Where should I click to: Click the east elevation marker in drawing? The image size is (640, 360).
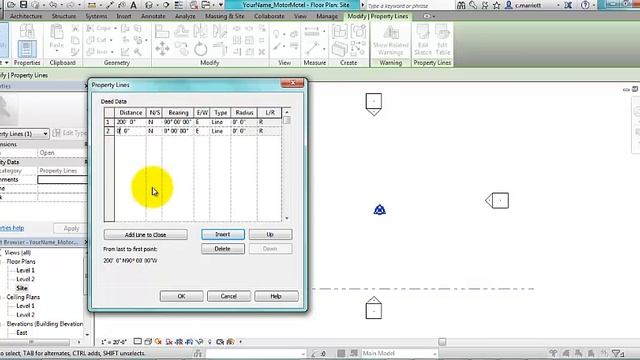click(x=497, y=200)
